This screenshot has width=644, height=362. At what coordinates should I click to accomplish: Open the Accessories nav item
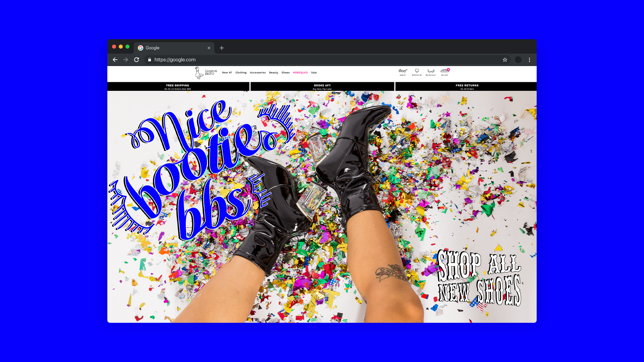coord(258,72)
